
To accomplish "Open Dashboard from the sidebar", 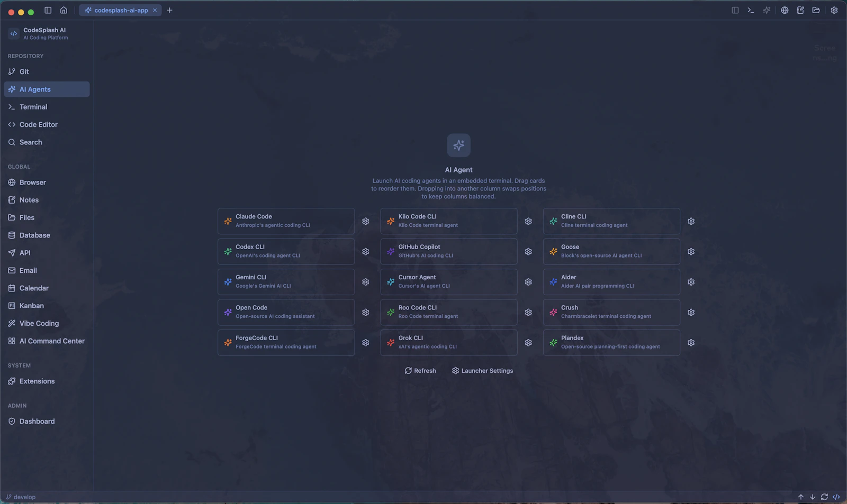I will point(47,421).
